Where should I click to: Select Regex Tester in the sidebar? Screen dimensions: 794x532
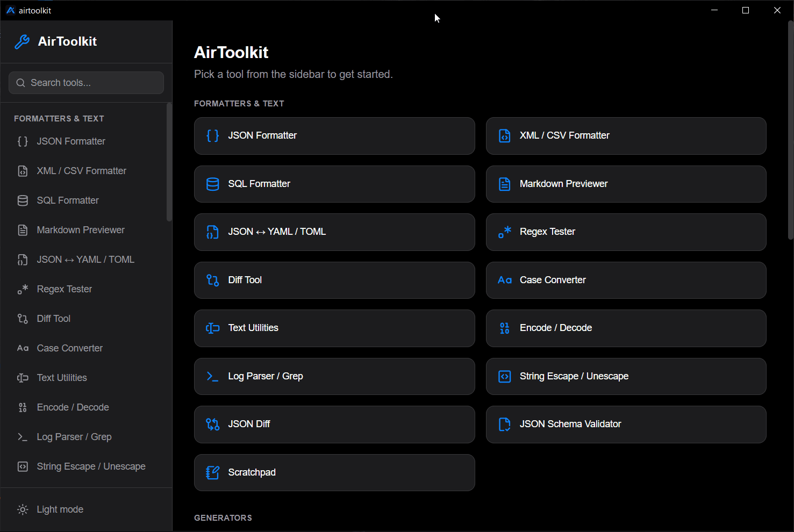[x=86, y=289]
